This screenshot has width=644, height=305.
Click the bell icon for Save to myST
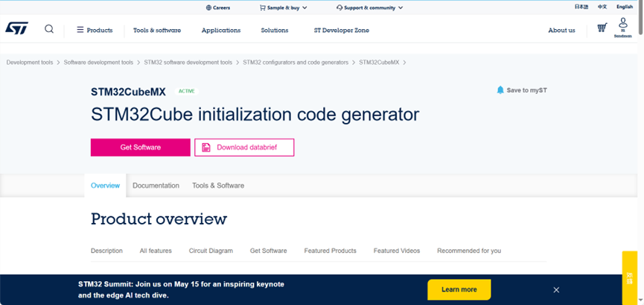click(500, 90)
